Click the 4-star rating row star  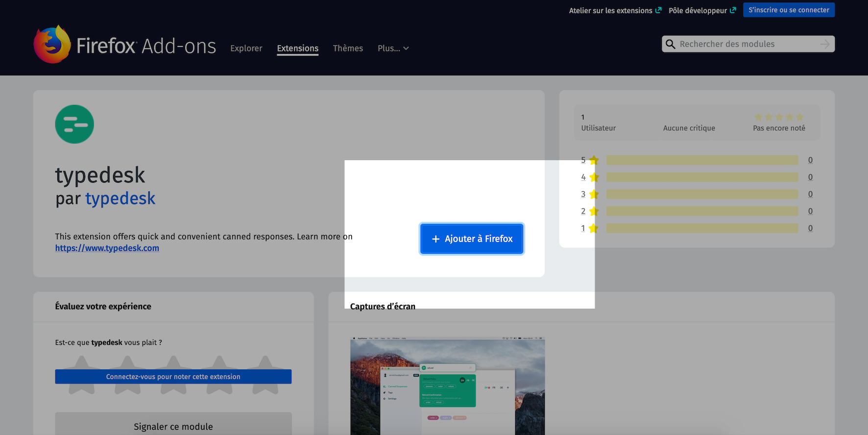coord(594,177)
